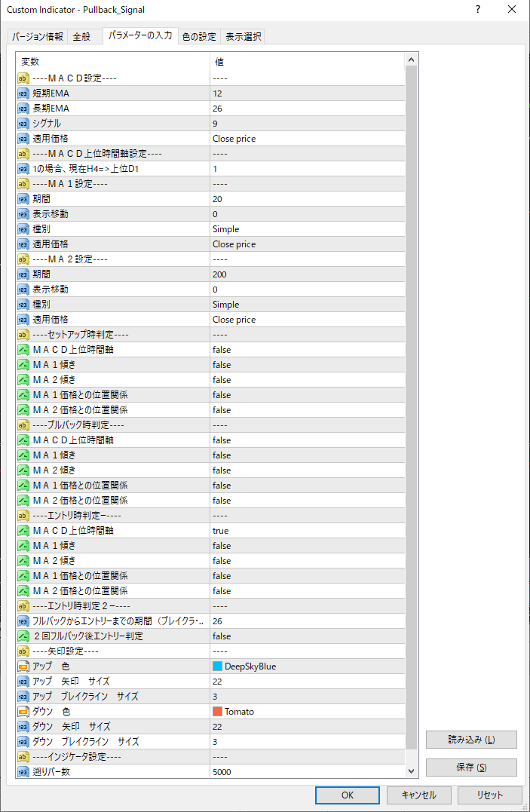Toggle ＭＡ１傾き value under エントリ時判定ー
530x812 pixels.
click(x=308, y=546)
